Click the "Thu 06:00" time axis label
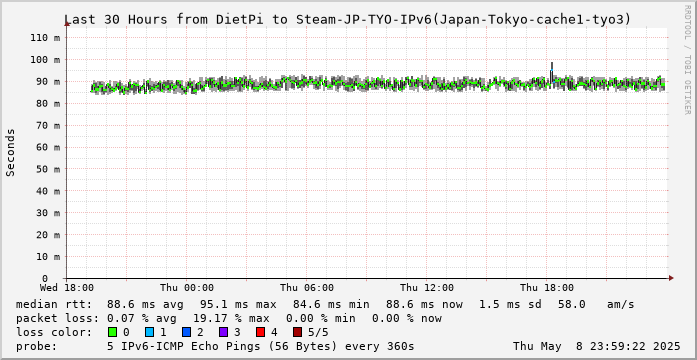Image resolution: width=697 pixels, height=360 pixels. (x=307, y=288)
